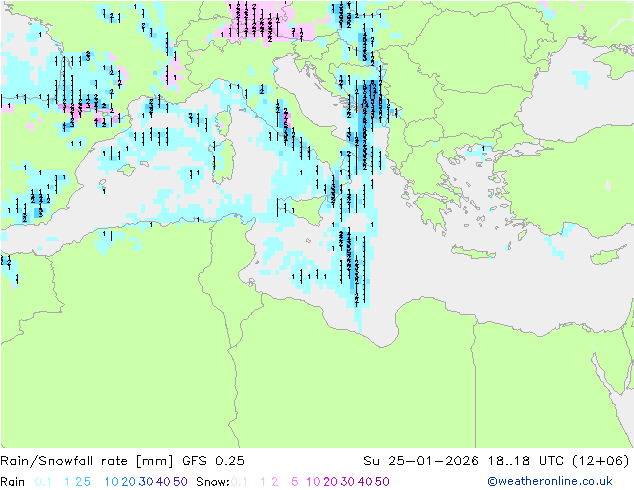Click the island of Crete on the map
The image size is (634, 490).
pos(473,253)
